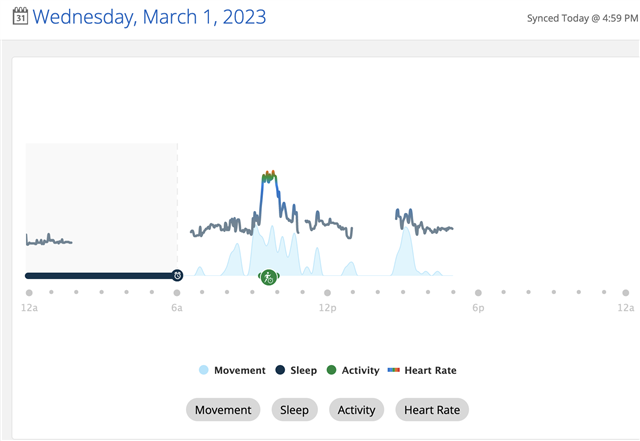Click the 12p marker on timeline
The height and width of the screenshot is (441, 640).
[327, 293]
